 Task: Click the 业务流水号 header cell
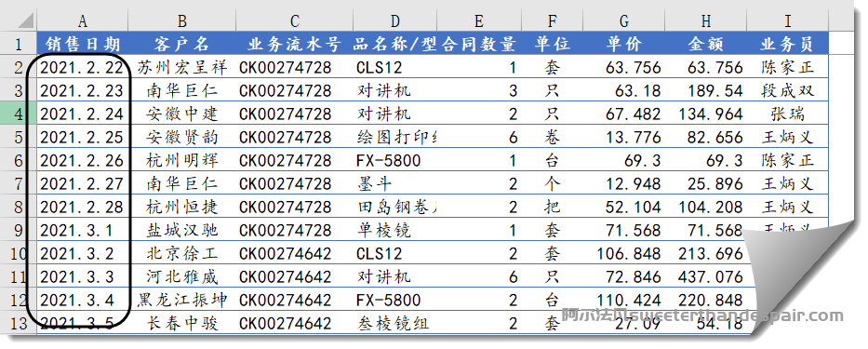point(295,43)
